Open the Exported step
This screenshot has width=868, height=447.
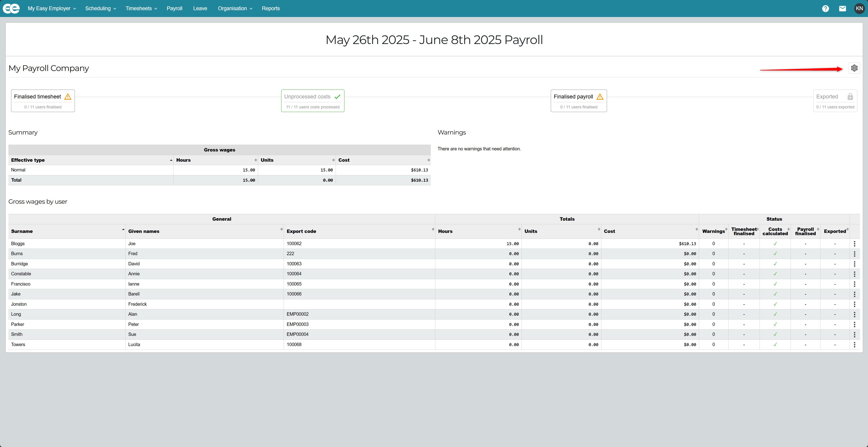(835, 101)
